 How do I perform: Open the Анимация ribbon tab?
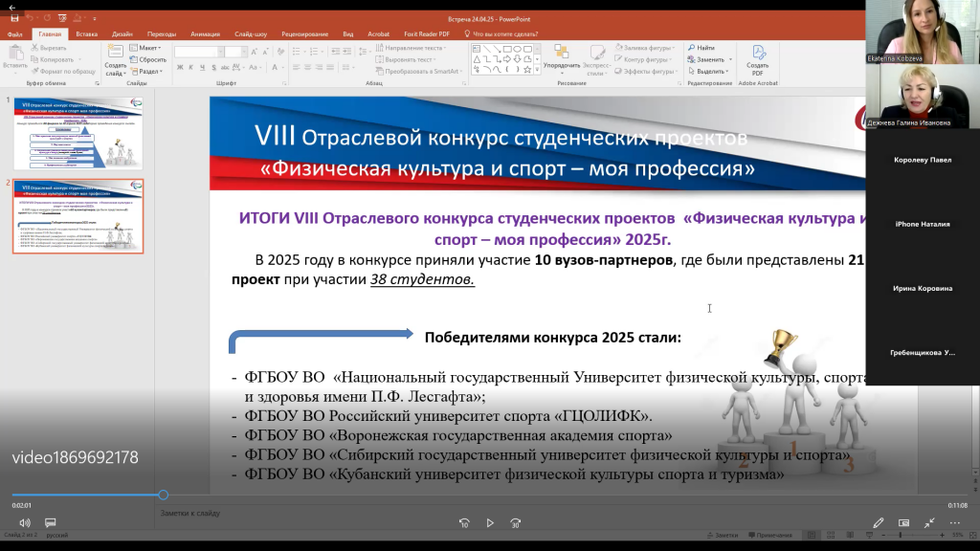click(205, 33)
